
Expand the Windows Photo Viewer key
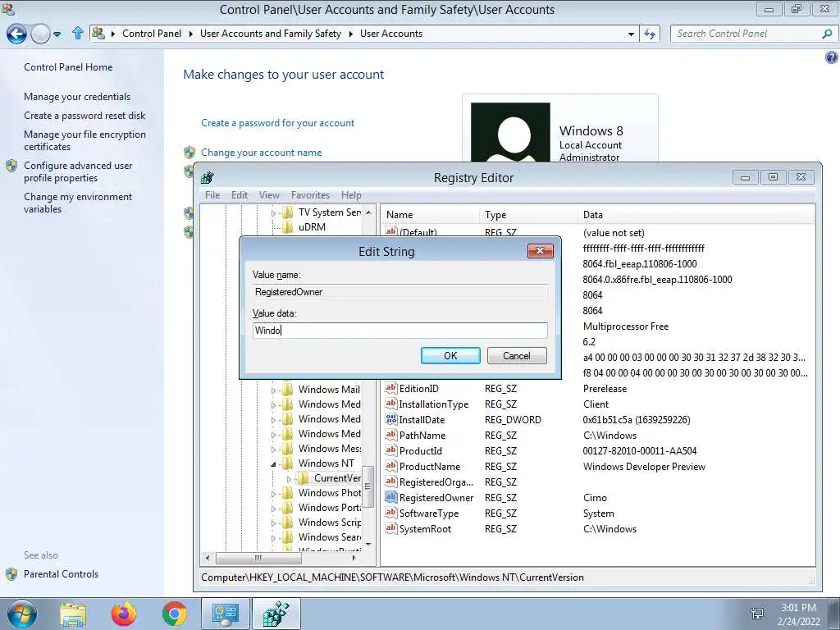[273, 493]
